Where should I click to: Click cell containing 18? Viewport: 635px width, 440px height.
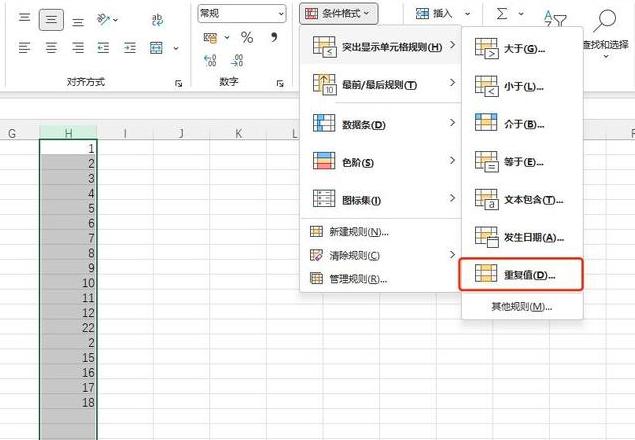pos(68,402)
